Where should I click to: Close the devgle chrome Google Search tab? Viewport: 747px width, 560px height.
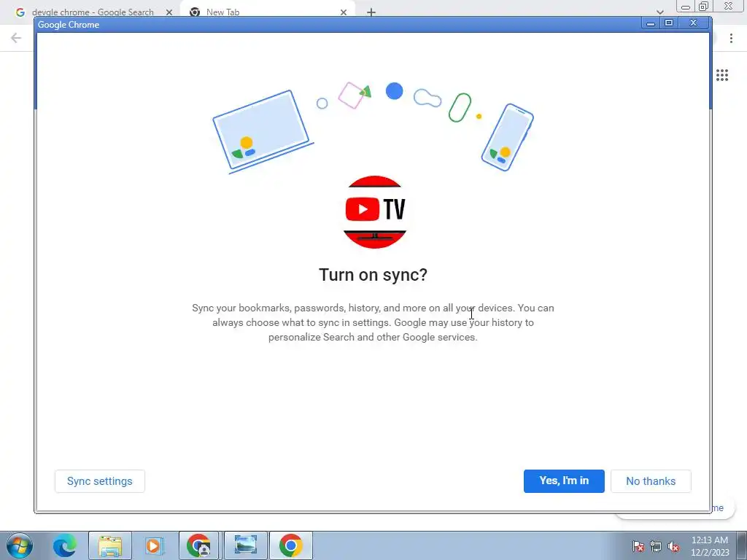pyautogui.click(x=169, y=12)
